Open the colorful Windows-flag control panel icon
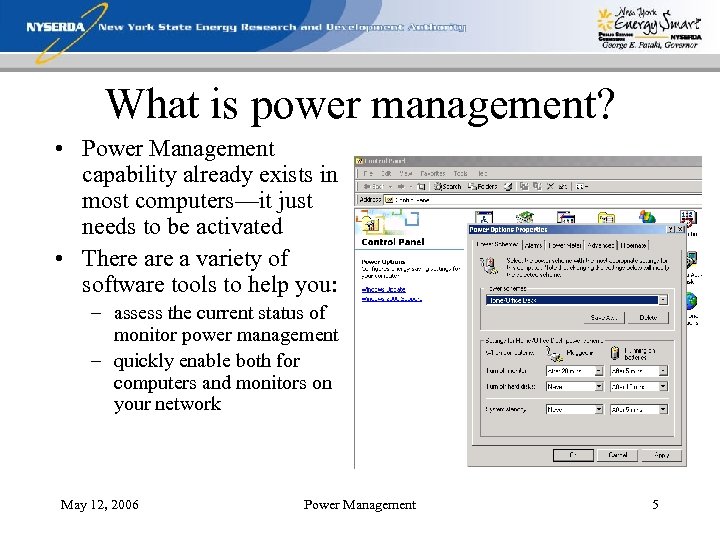 tap(647, 217)
